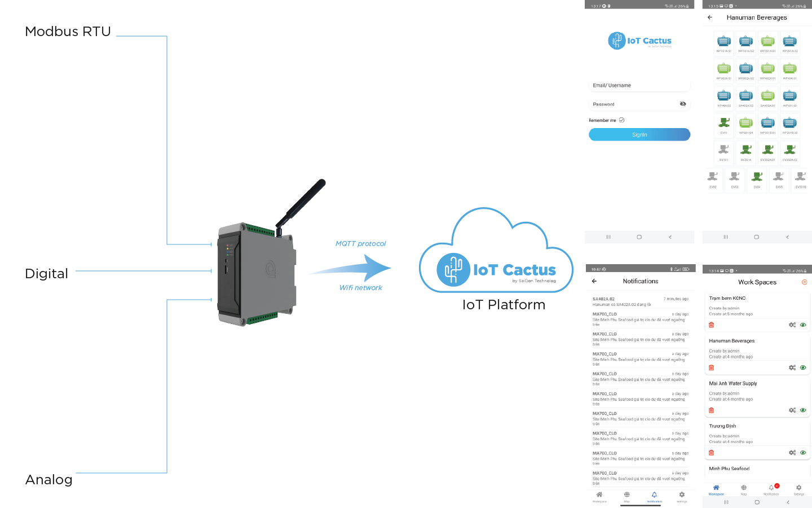812x508 pixels.
Task: Focus the Email/ Username field
Action: point(639,85)
